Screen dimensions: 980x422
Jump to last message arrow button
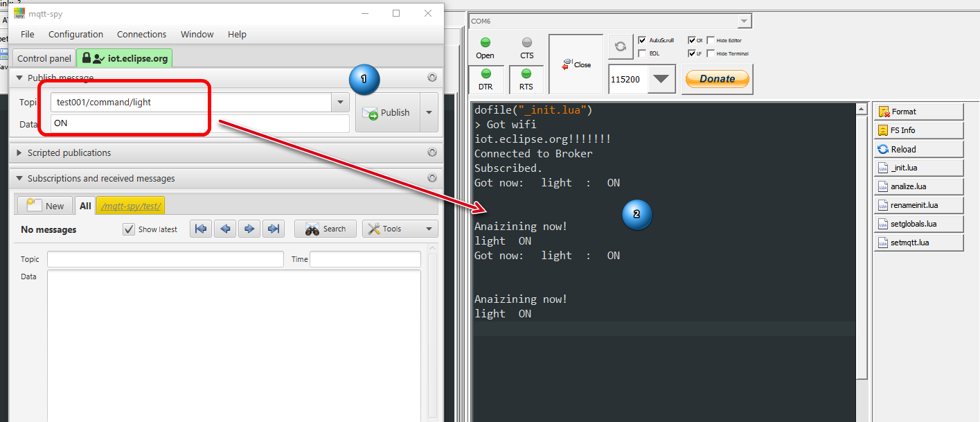coord(274,229)
